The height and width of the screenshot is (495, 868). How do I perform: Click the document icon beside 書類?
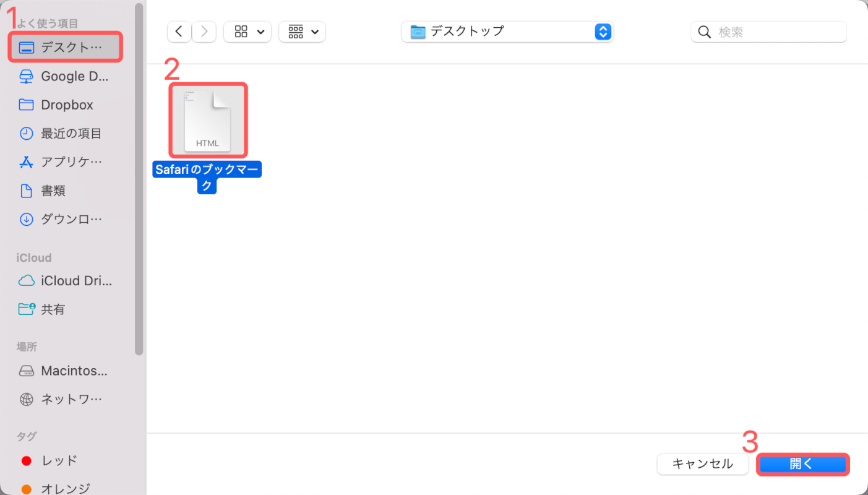pyautogui.click(x=27, y=191)
